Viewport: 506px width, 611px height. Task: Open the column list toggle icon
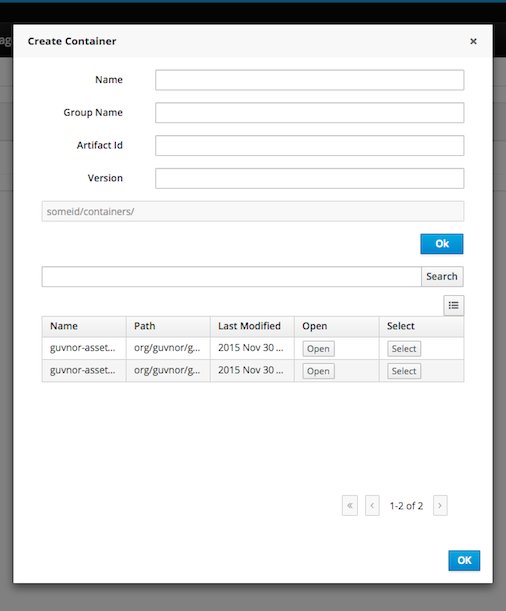453,305
